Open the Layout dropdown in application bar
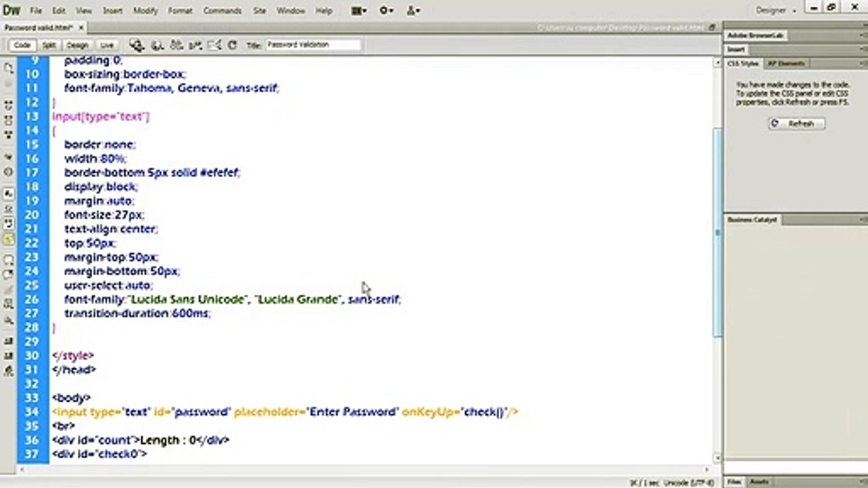The height and width of the screenshot is (488, 868). coord(359,11)
